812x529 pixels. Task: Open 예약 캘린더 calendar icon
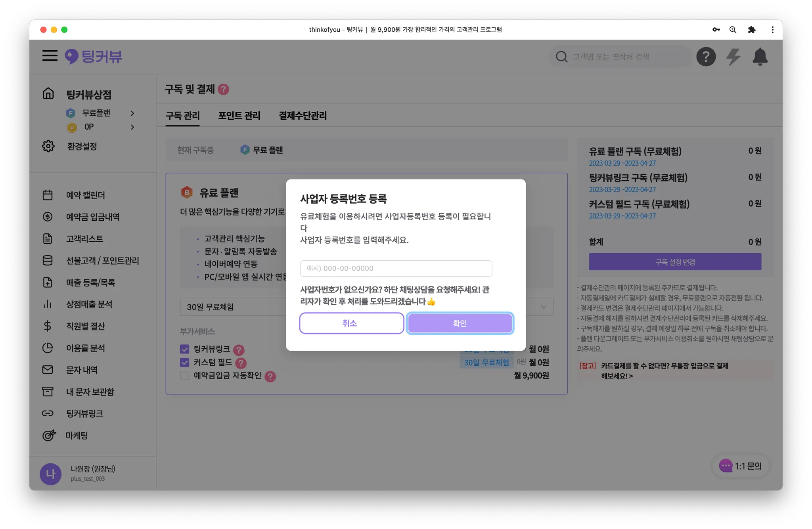48,195
